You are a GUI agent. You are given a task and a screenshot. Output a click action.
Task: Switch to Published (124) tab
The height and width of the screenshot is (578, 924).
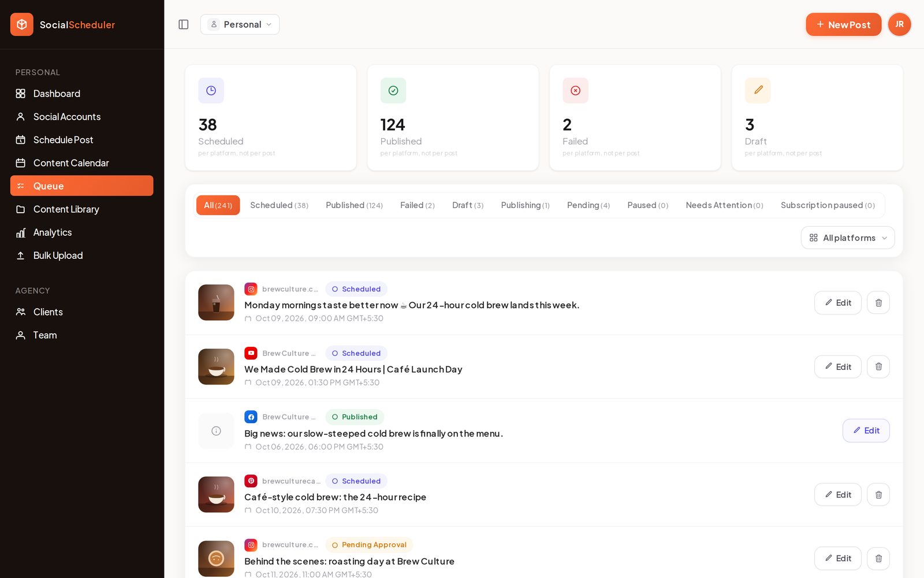coord(354,205)
